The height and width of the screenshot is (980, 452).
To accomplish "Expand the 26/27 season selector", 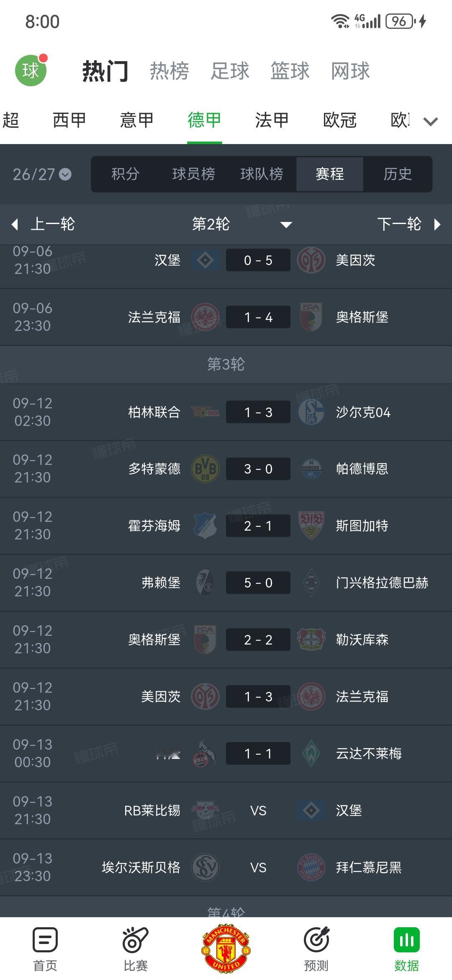I will coord(42,174).
